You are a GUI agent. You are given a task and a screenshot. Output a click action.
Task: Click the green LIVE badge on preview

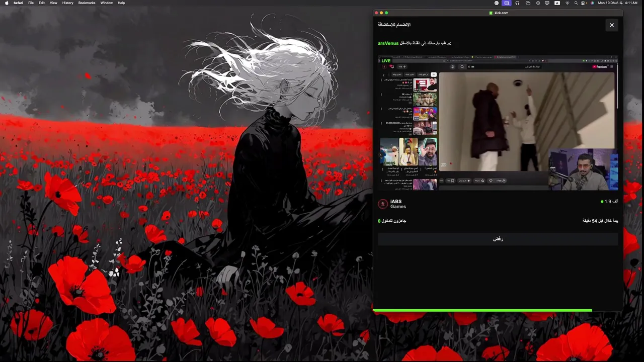tap(385, 60)
